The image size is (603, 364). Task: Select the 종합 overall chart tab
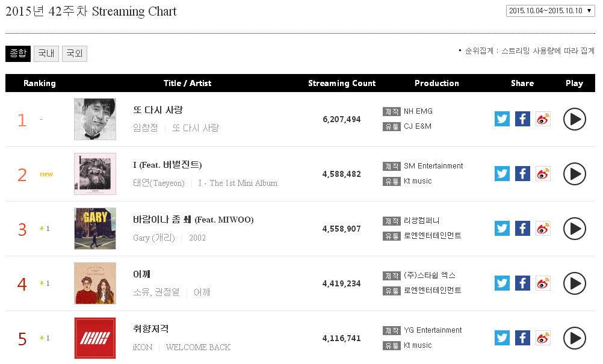pos(18,54)
